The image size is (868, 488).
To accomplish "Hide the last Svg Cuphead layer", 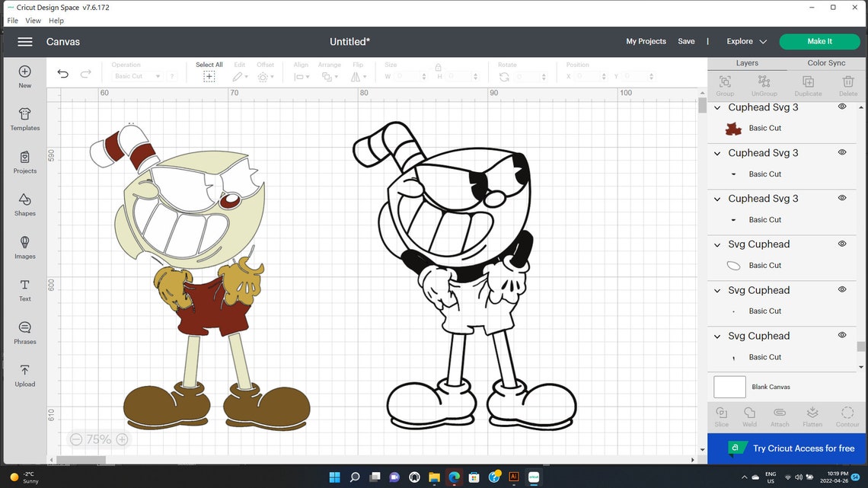I will pos(842,336).
